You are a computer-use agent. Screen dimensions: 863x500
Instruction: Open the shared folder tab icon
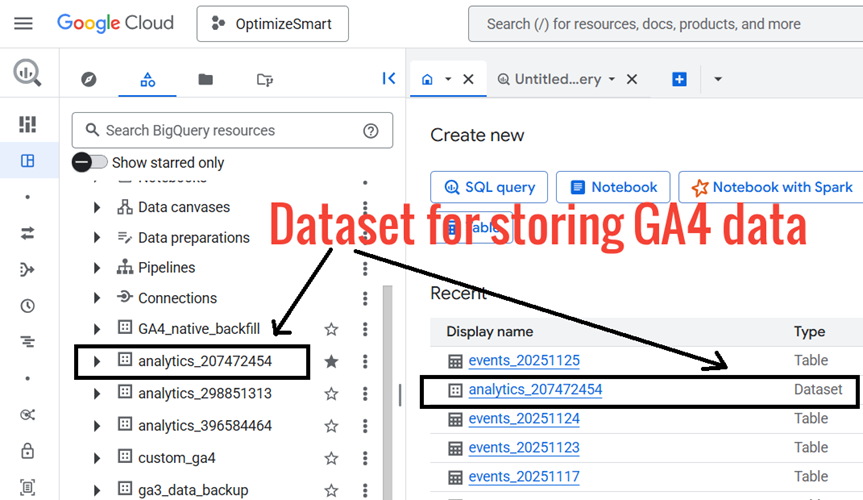point(265,80)
